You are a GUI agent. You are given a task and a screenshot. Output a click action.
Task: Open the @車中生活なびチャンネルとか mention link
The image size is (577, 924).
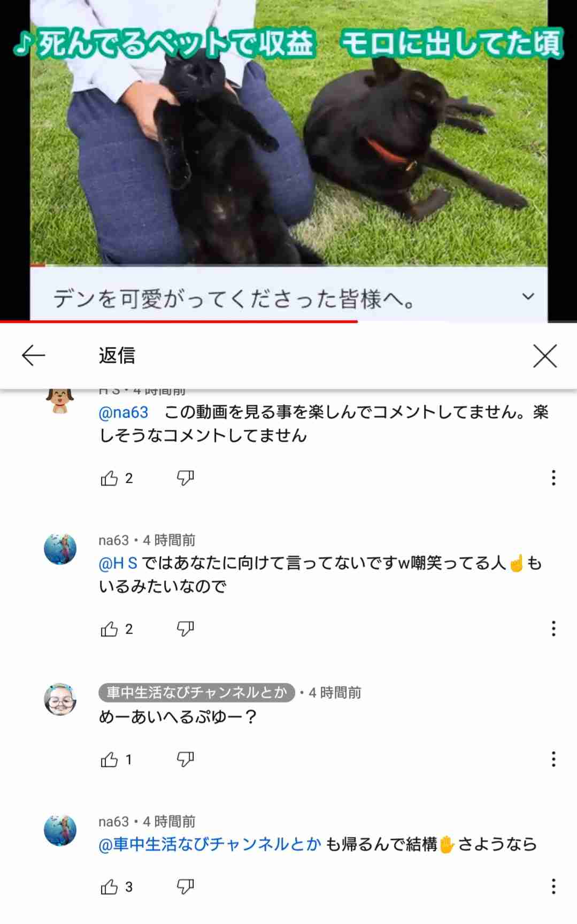210,844
